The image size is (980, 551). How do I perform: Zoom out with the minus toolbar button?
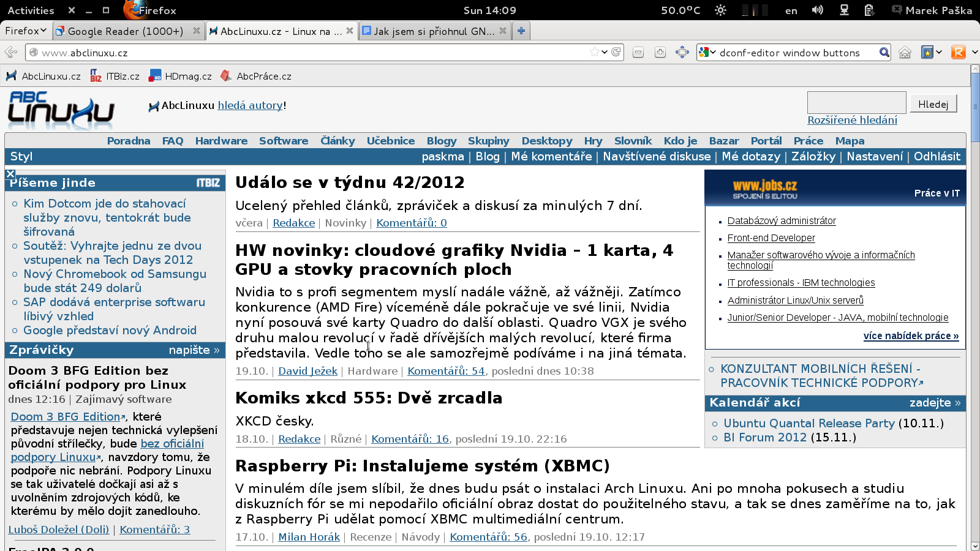tap(638, 53)
